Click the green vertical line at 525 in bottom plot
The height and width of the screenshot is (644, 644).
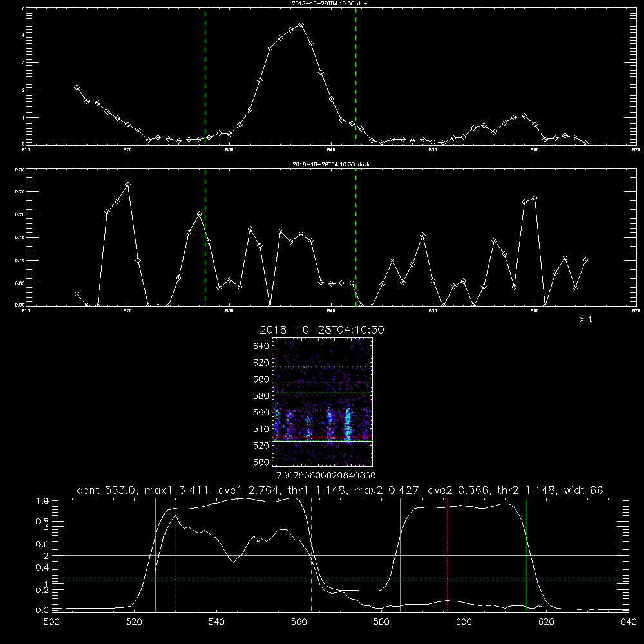[x=155, y=554]
